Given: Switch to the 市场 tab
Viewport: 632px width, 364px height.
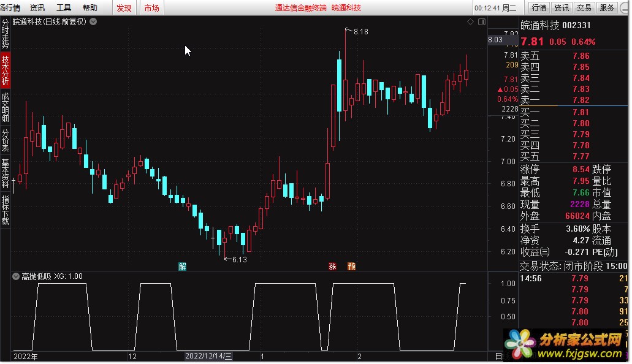Looking at the screenshot, I should click(152, 7).
